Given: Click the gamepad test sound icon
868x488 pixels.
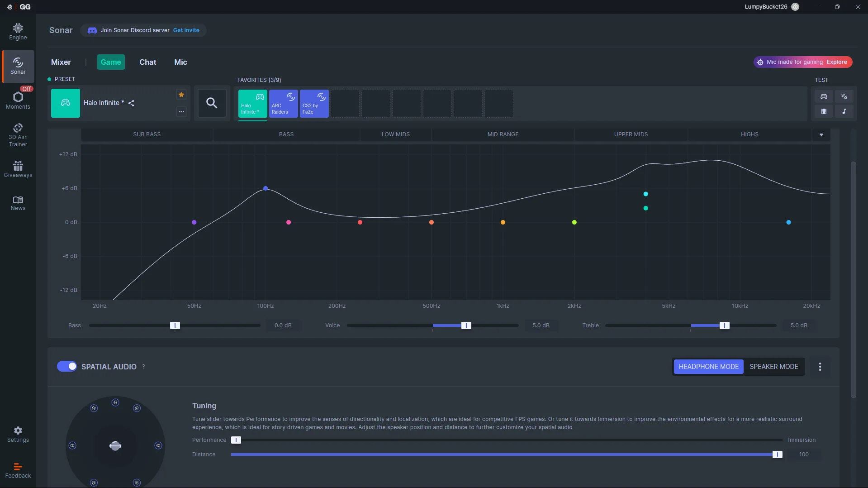Looking at the screenshot, I should pos(824,96).
